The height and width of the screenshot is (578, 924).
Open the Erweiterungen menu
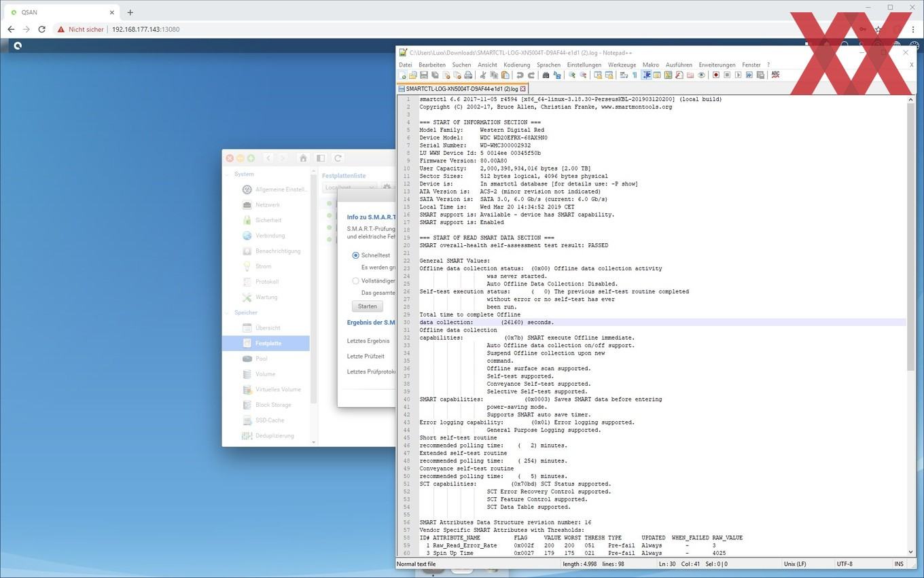pyautogui.click(x=717, y=65)
